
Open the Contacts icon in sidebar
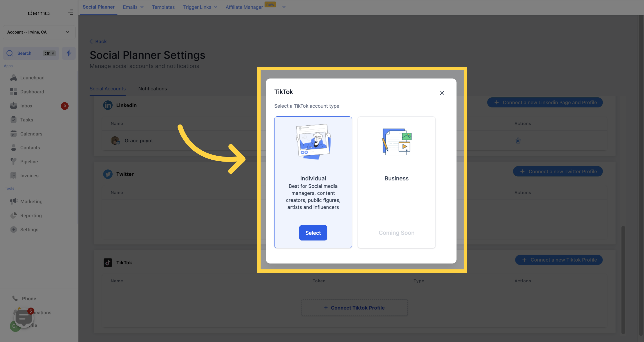(x=14, y=148)
